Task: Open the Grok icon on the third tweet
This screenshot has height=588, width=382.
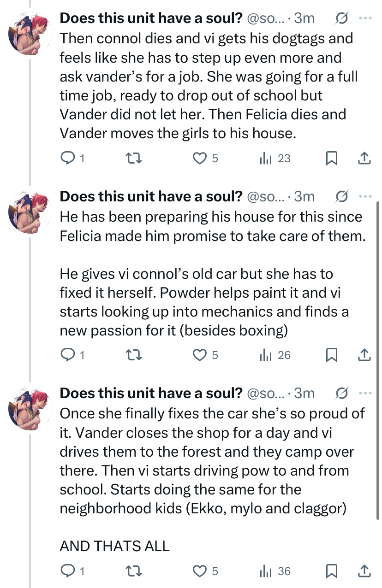Action: [342, 393]
